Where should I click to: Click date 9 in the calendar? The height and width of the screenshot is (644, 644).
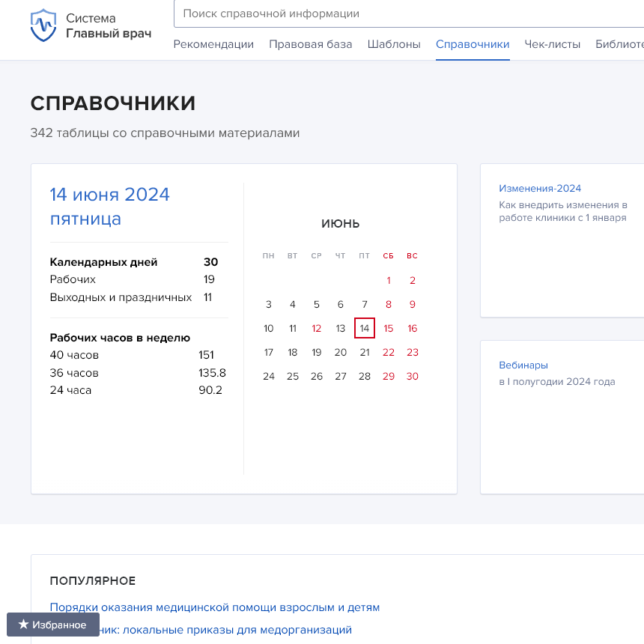coord(413,304)
